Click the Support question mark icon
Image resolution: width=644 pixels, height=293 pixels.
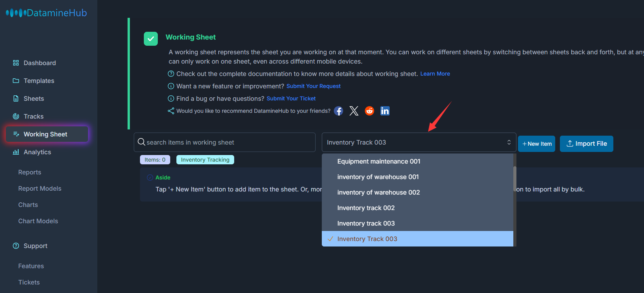point(16,246)
